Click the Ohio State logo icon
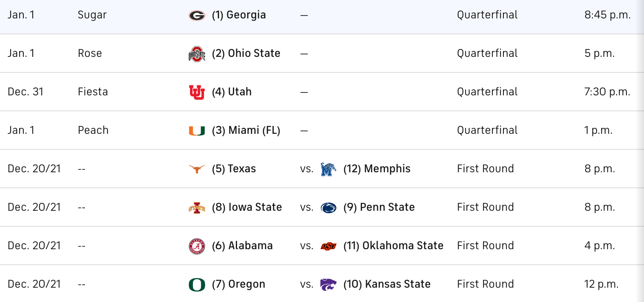The image size is (644, 302). tap(197, 54)
